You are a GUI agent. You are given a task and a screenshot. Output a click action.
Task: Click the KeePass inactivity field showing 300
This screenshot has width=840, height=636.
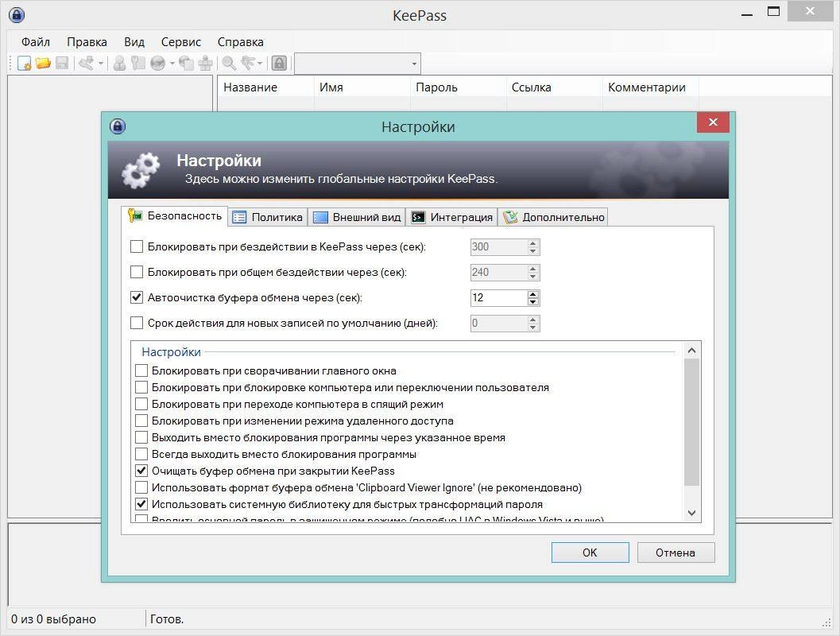point(498,247)
